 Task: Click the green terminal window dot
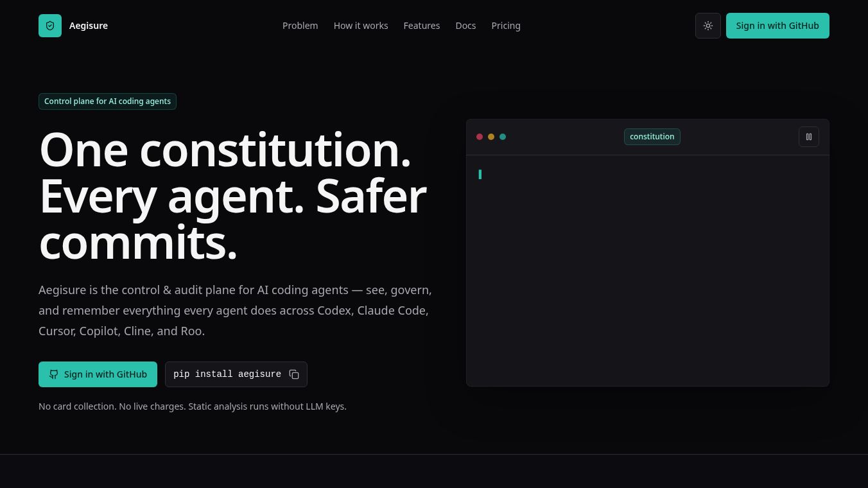point(503,137)
